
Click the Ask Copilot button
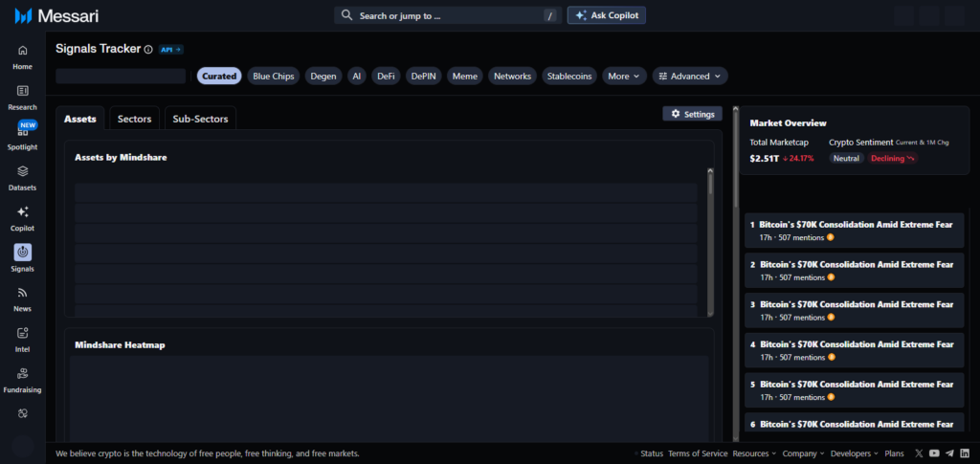(607, 15)
